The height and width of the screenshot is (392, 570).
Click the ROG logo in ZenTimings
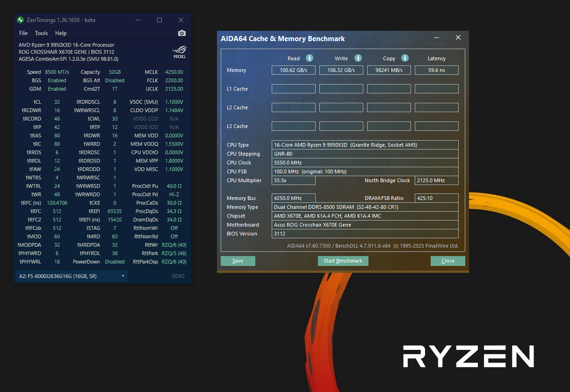pyautogui.click(x=180, y=51)
